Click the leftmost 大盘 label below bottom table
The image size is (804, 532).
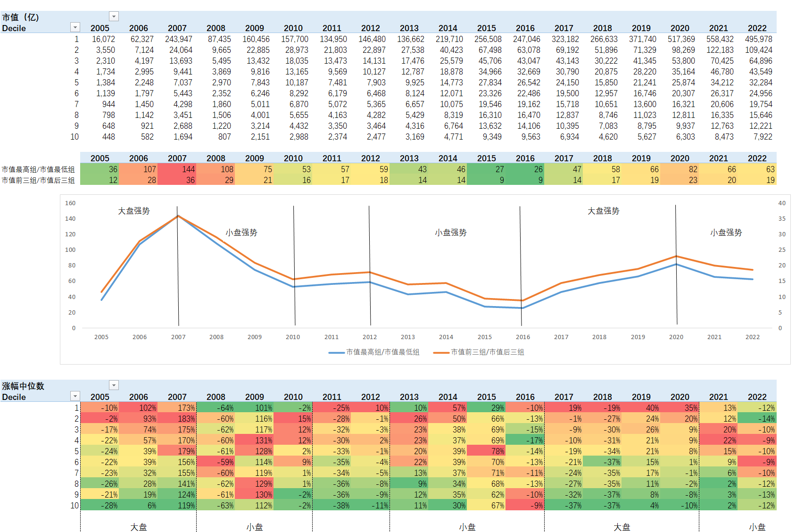coord(139,527)
